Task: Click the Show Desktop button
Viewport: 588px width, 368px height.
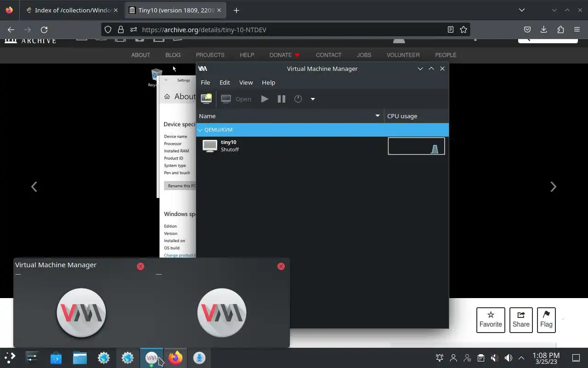Action: (576, 358)
